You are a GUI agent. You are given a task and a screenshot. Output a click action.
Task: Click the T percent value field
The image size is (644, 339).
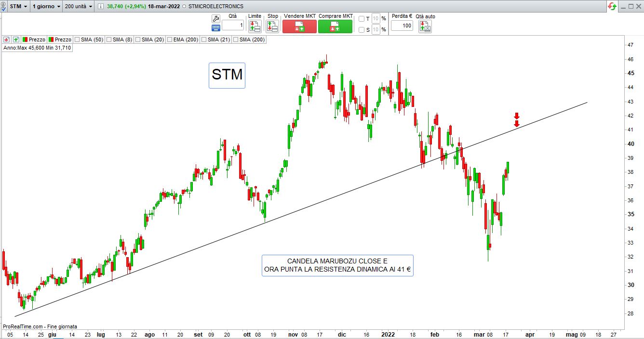376,19
